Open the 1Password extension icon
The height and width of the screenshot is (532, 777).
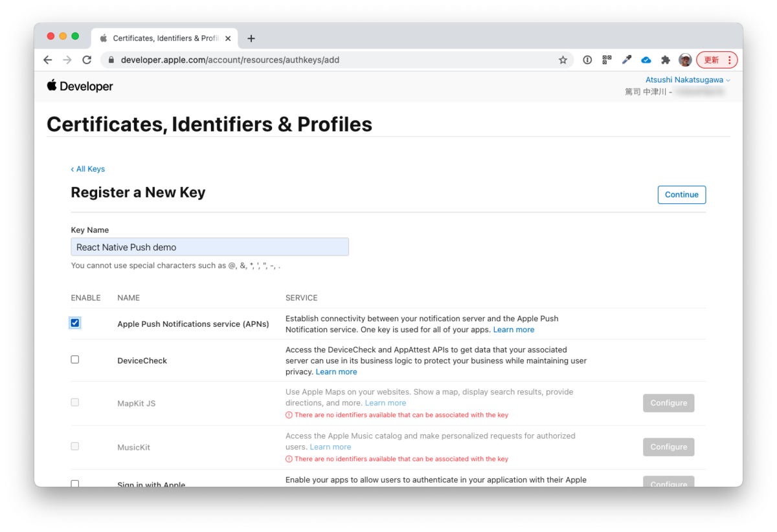(587, 60)
